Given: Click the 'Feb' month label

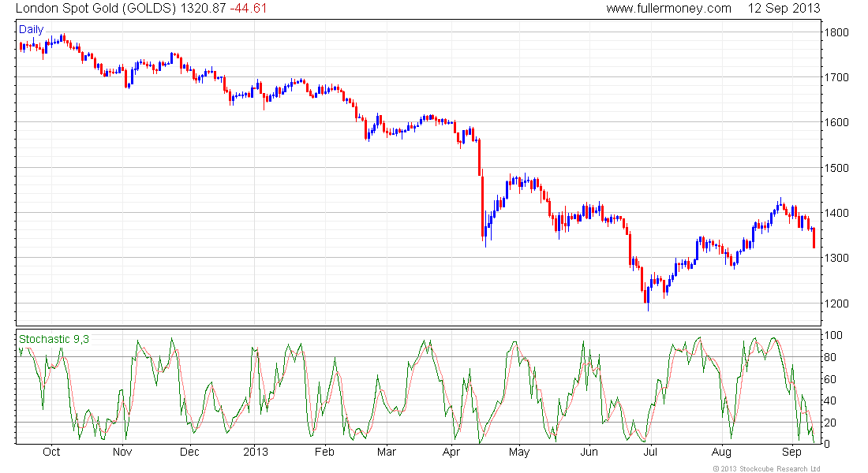Looking at the screenshot, I should pos(324,452).
